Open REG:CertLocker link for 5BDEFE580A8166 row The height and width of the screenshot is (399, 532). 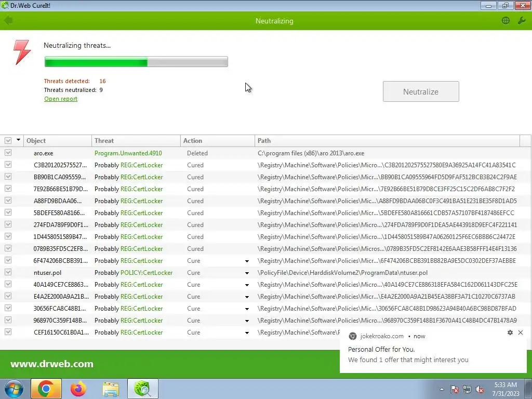(141, 212)
